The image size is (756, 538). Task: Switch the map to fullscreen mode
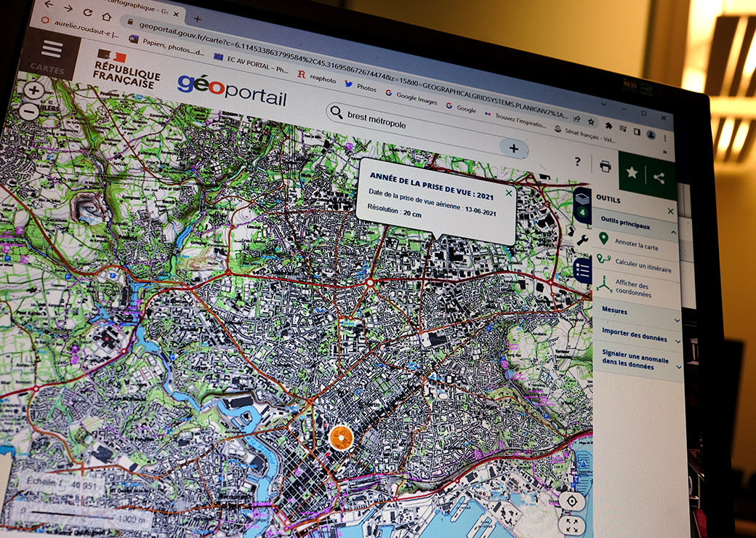click(x=572, y=526)
